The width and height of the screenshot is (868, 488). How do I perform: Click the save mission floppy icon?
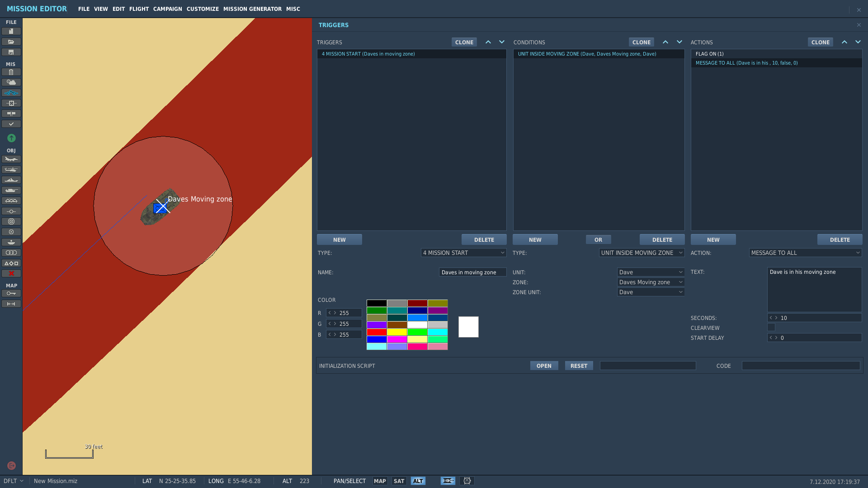[11, 52]
